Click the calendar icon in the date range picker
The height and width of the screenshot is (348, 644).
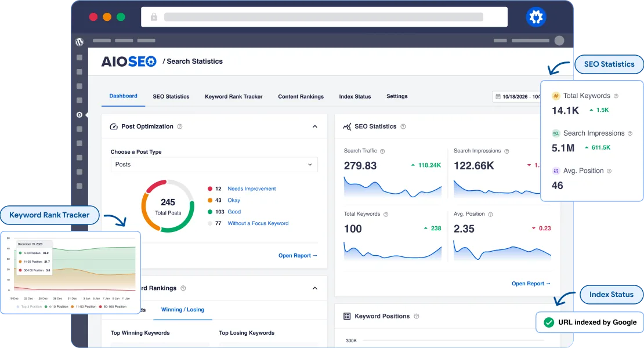[x=498, y=96]
